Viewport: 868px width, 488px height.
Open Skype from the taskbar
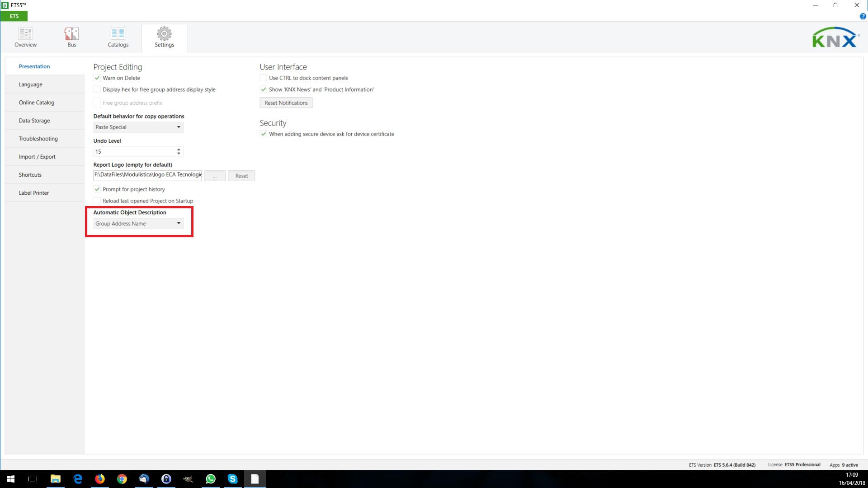point(233,479)
